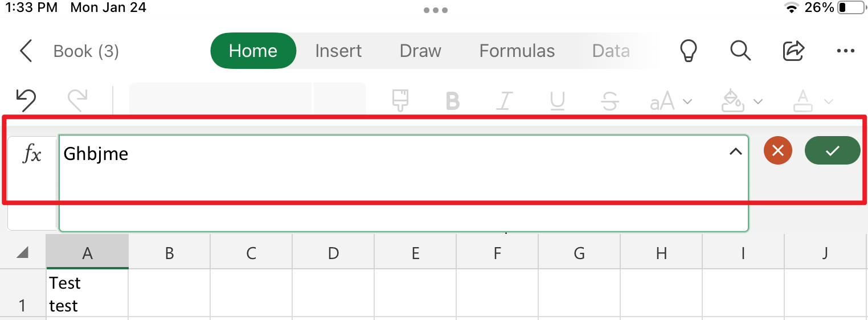Collapse the formula bar with chevron
This screenshot has height=320, width=868.
pyautogui.click(x=736, y=151)
